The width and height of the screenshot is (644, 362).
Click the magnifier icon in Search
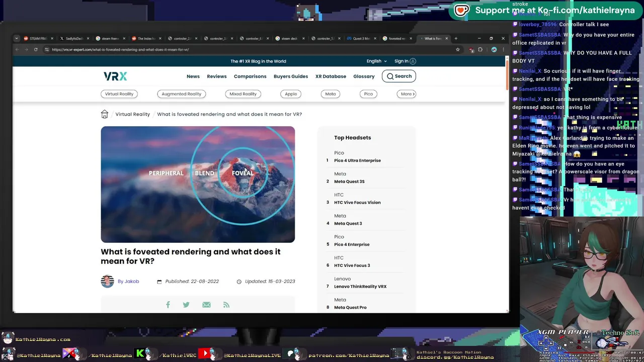click(390, 76)
